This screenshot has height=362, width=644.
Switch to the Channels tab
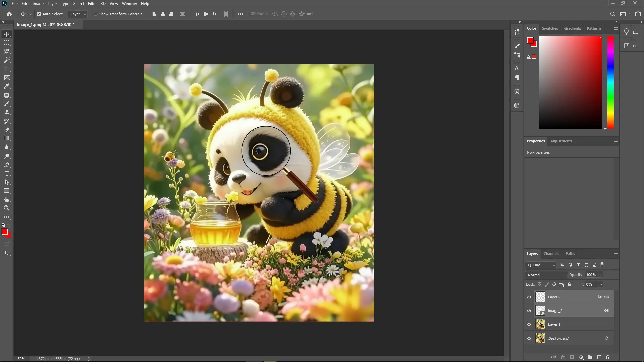(x=551, y=254)
